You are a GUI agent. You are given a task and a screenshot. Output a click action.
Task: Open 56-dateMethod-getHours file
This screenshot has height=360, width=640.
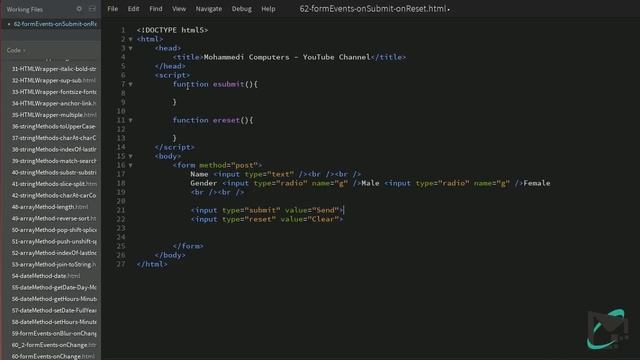coord(54,299)
